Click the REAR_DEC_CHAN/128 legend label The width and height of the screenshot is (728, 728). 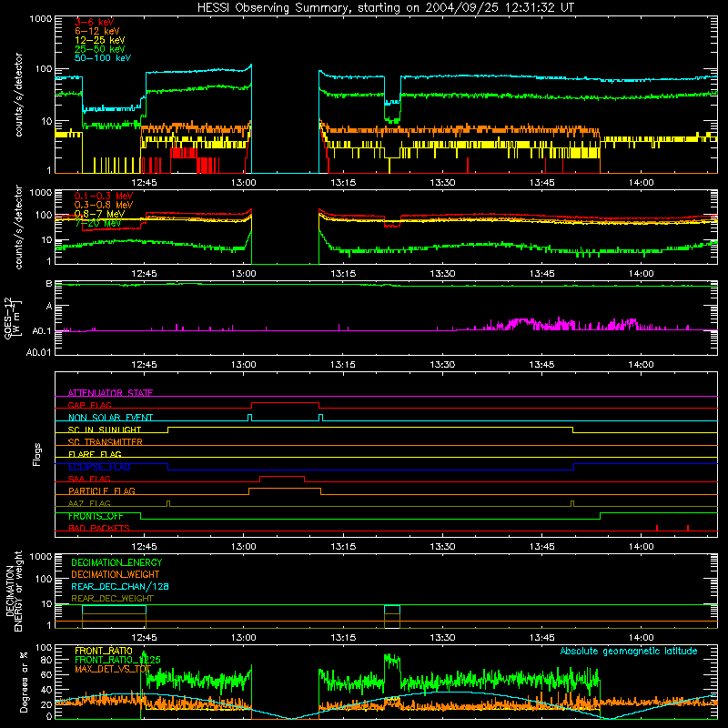[120, 586]
